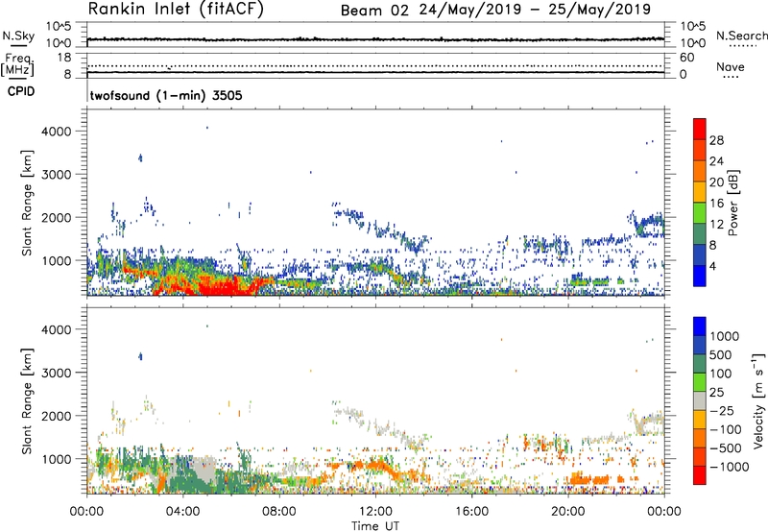Image resolution: width=768 pixels, height=532 pixels.
Task: Click the '4000' tick on the power panel range axis
Action: pos(56,132)
